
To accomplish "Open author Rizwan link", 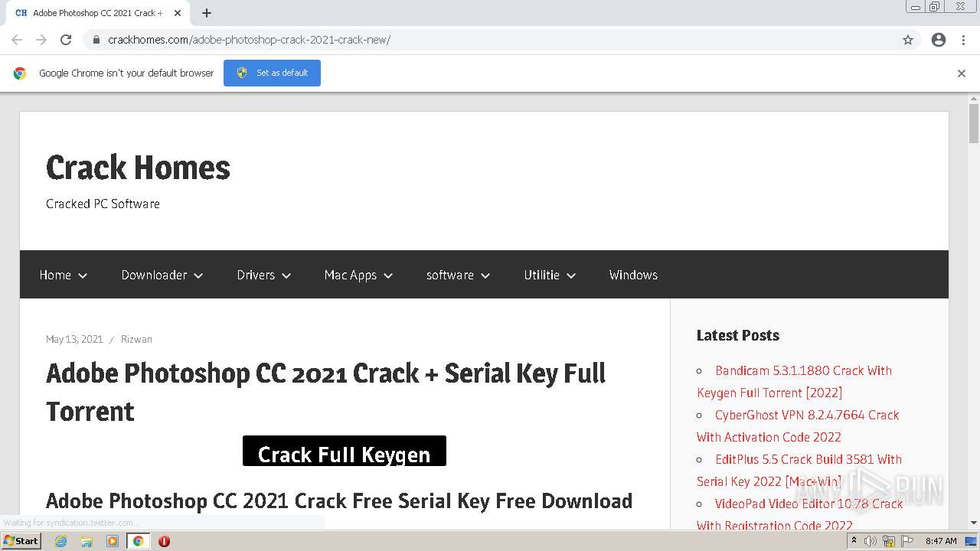I will (x=136, y=339).
